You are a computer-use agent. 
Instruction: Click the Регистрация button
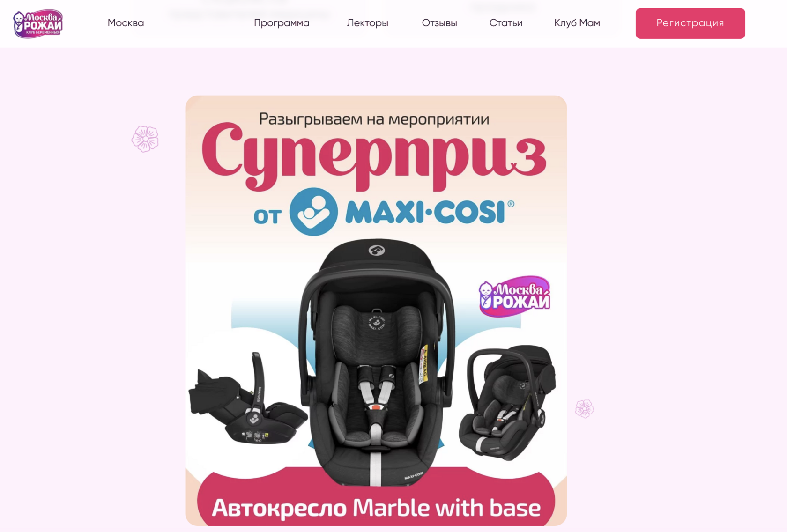click(x=690, y=23)
